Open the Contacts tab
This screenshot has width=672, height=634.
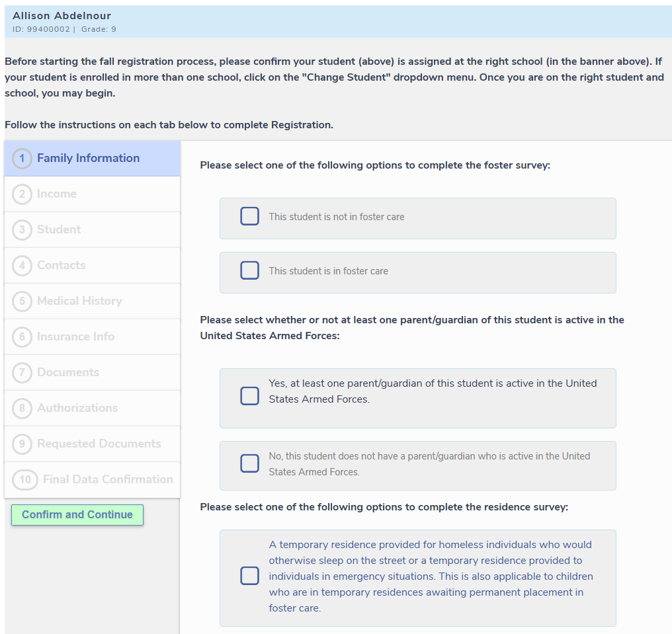(92, 266)
